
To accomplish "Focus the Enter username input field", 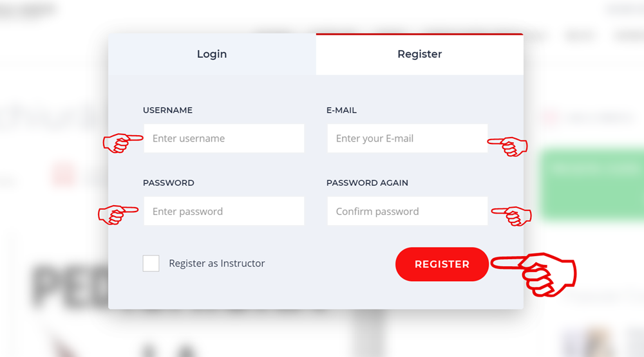I will [224, 138].
